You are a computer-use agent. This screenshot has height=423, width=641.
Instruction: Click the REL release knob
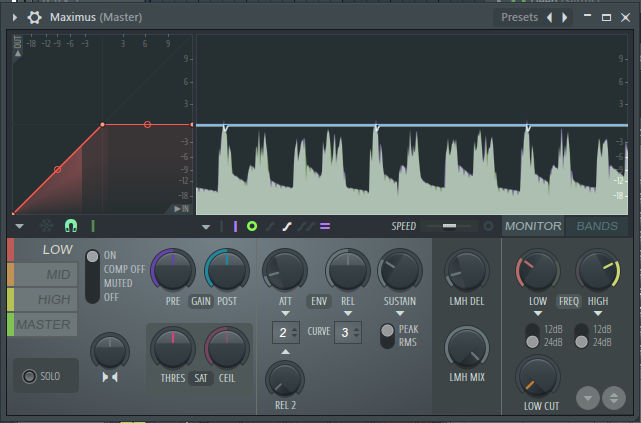[348, 270]
